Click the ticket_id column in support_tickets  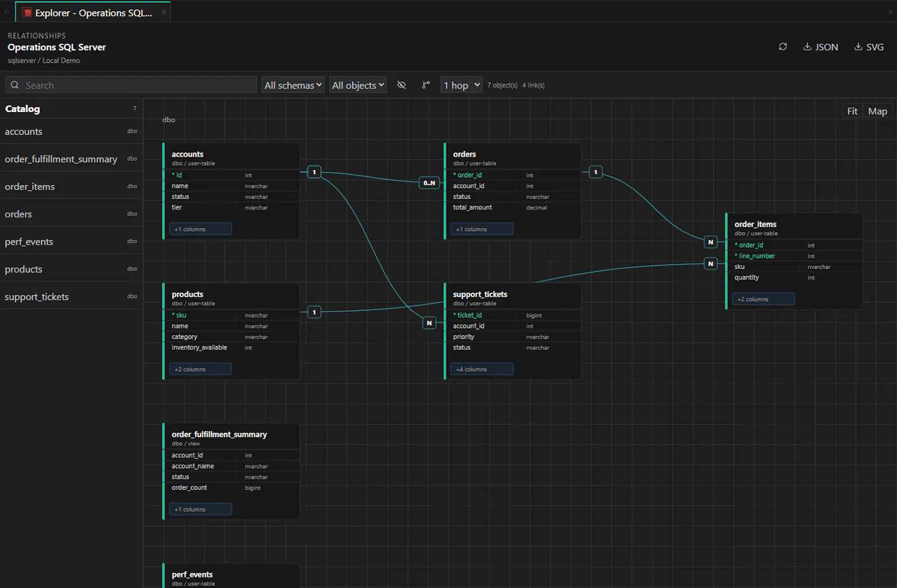(514, 315)
